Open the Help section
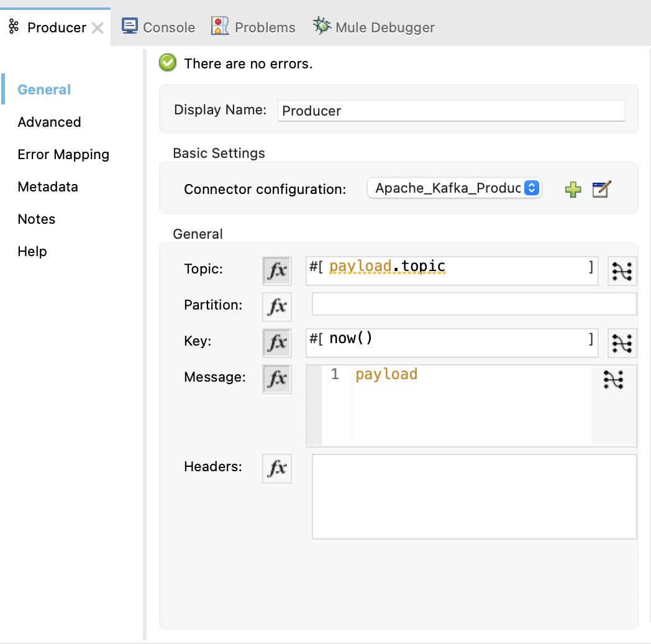The width and height of the screenshot is (651, 644). coord(32,251)
